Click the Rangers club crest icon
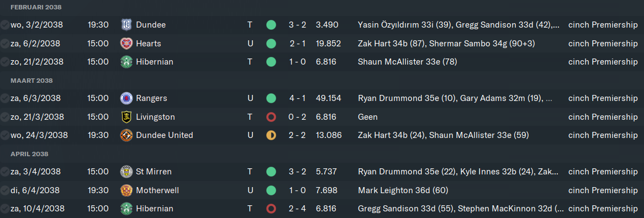 pyautogui.click(x=126, y=98)
